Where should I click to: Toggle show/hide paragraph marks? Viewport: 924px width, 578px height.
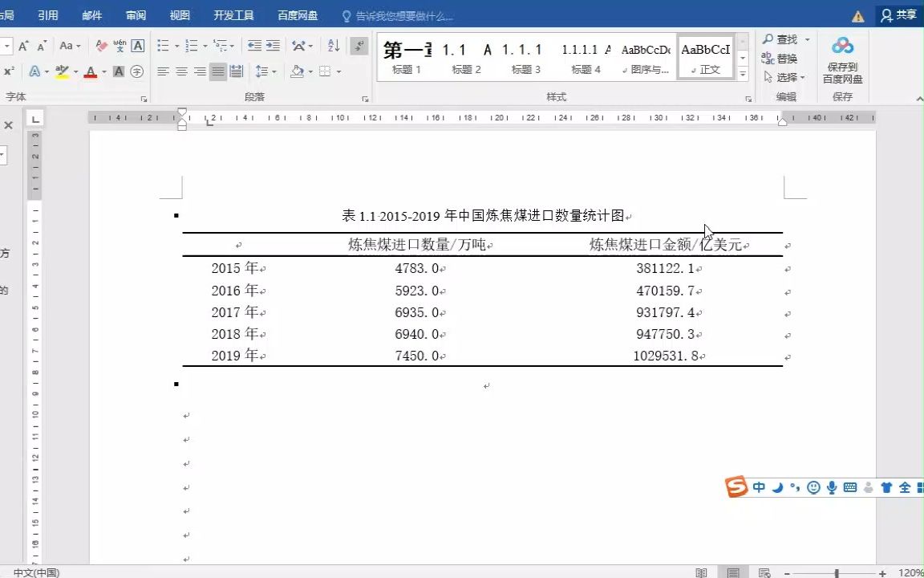tap(357, 47)
